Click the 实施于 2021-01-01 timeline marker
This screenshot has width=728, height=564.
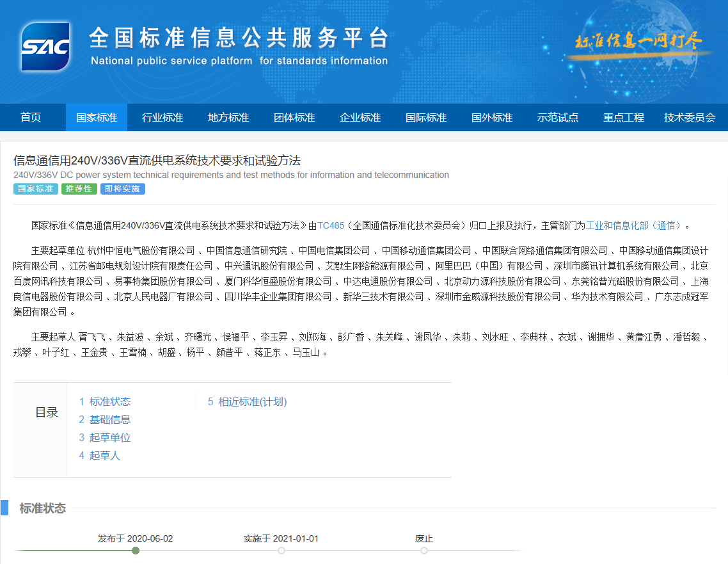pos(281,551)
